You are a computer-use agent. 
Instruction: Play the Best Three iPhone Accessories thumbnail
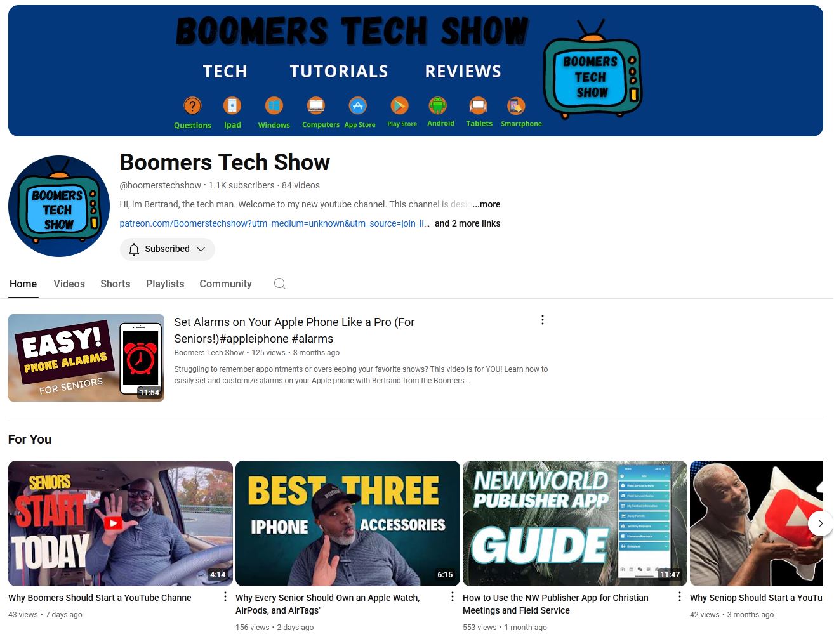pos(347,523)
